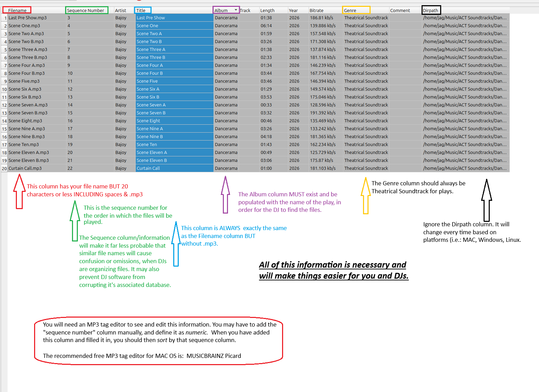Screen dimensions: 539x392
Task: Click the length value 00:33
Action: point(266,105)
